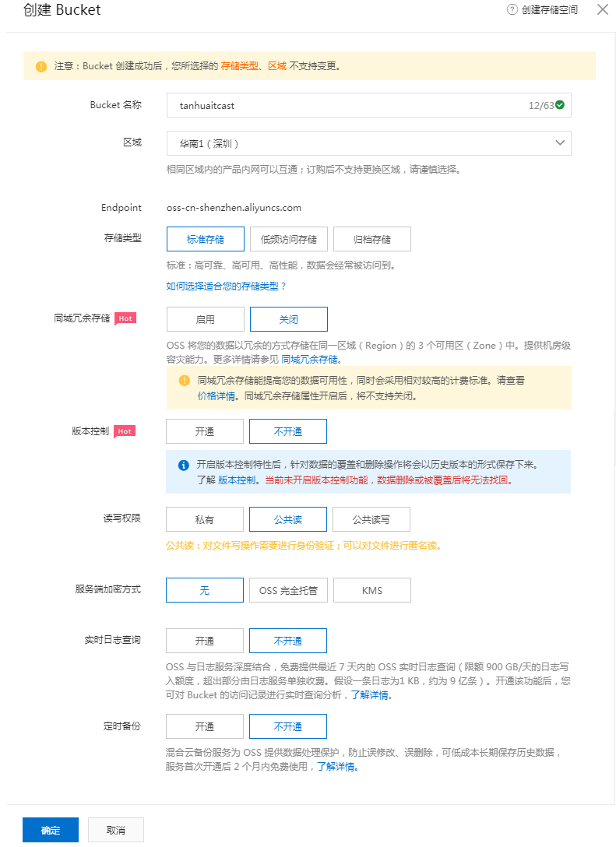Choose 关闭 for 同城冗余存储
Screen dimensions: 616x847
click(x=289, y=319)
